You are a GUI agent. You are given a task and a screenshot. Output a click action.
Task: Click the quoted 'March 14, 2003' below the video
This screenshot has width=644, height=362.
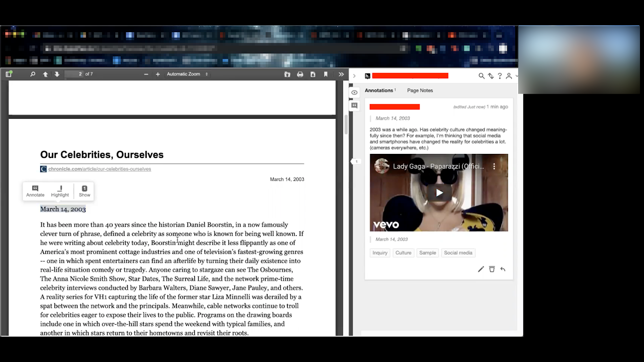pos(391,239)
